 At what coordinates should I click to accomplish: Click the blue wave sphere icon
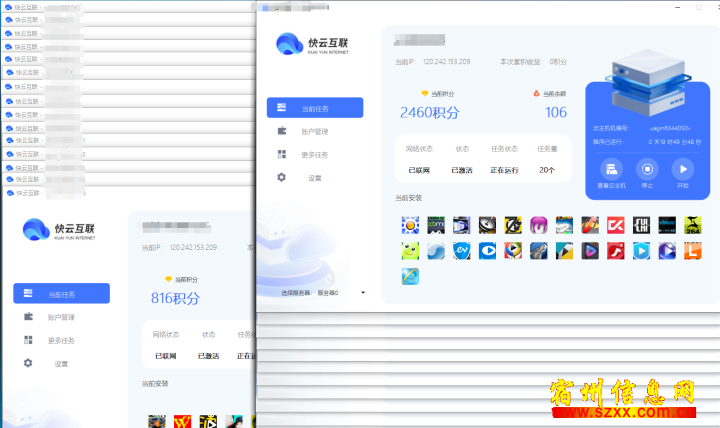(x=436, y=251)
